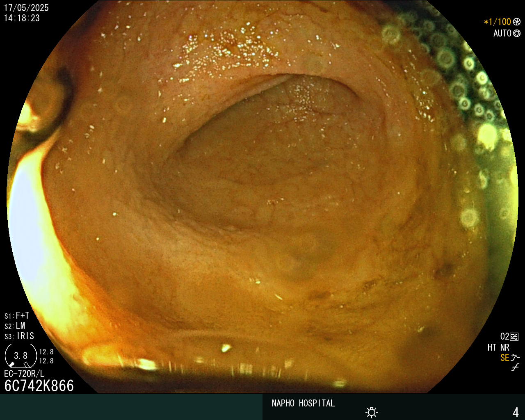Click the structure enhancement curve icon beside SE

[515, 358]
